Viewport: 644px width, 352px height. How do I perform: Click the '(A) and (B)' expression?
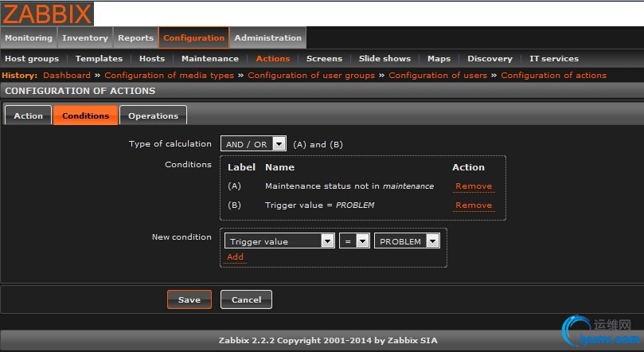point(318,145)
